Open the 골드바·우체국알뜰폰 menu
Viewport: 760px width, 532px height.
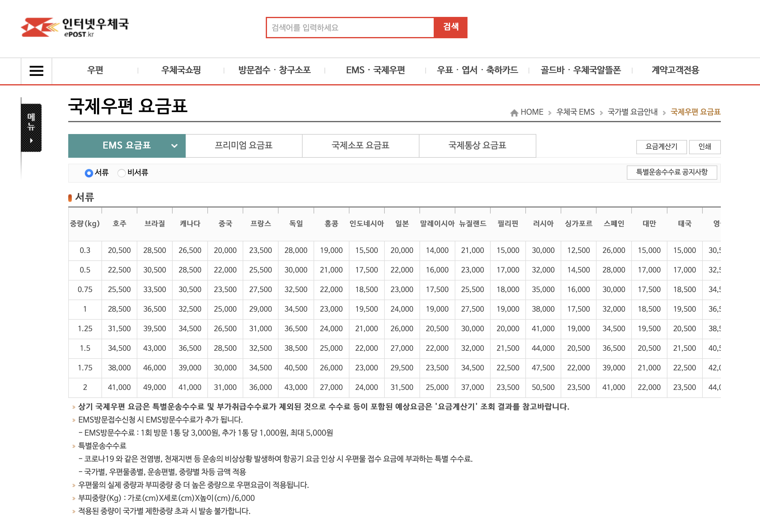coord(582,70)
